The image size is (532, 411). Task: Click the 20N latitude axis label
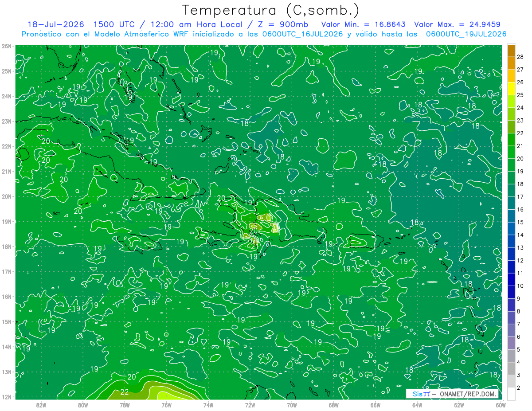point(6,196)
